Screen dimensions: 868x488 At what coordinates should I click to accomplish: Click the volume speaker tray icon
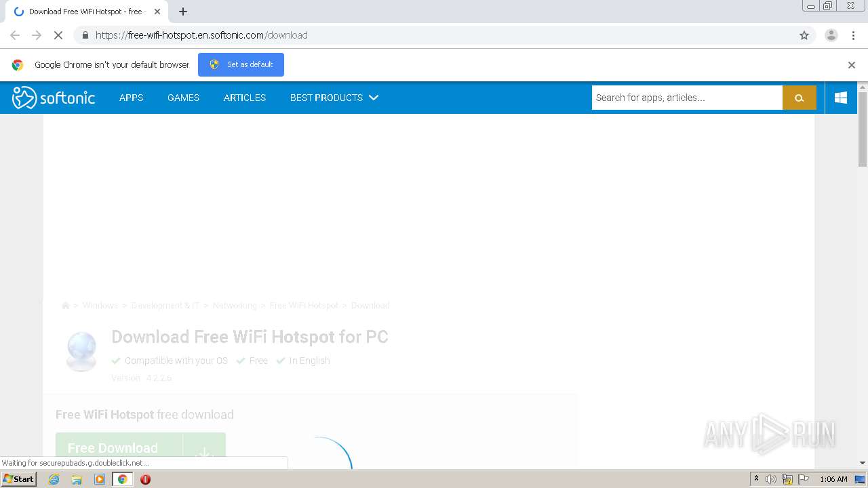tap(771, 479)
